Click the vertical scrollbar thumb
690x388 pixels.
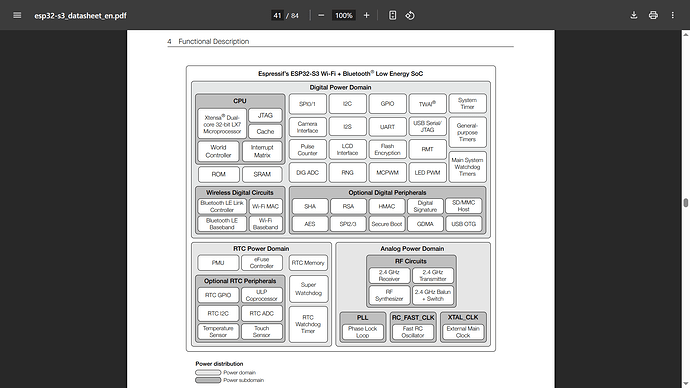click(x=686, y=203)
